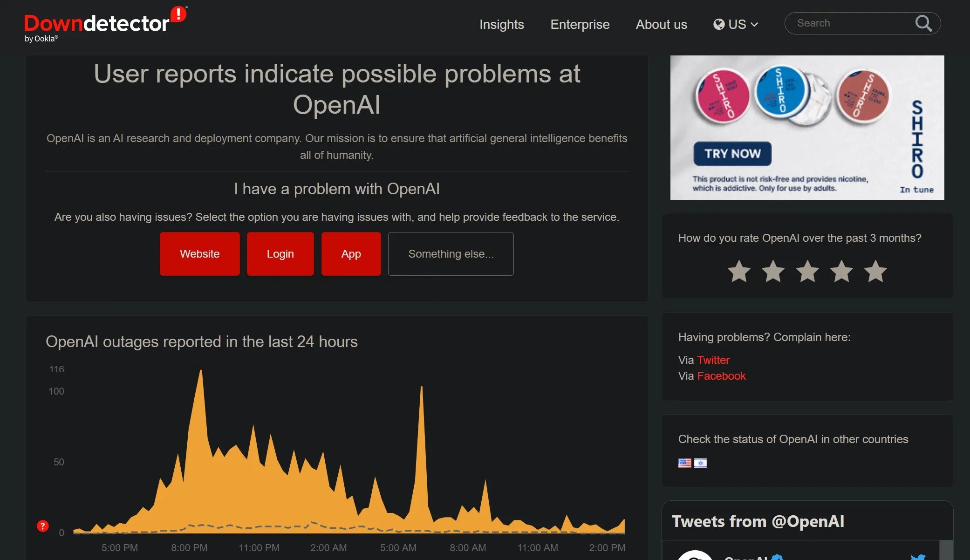This screenshot has height=560, width=970.
Task: Complain via the Facebook link
Action: click(x=721, y=376)
